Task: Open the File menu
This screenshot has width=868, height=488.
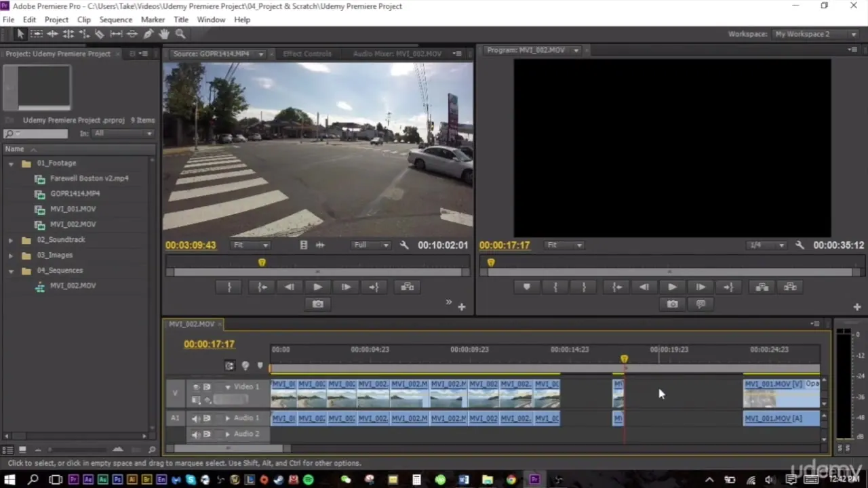Action: 8,20
